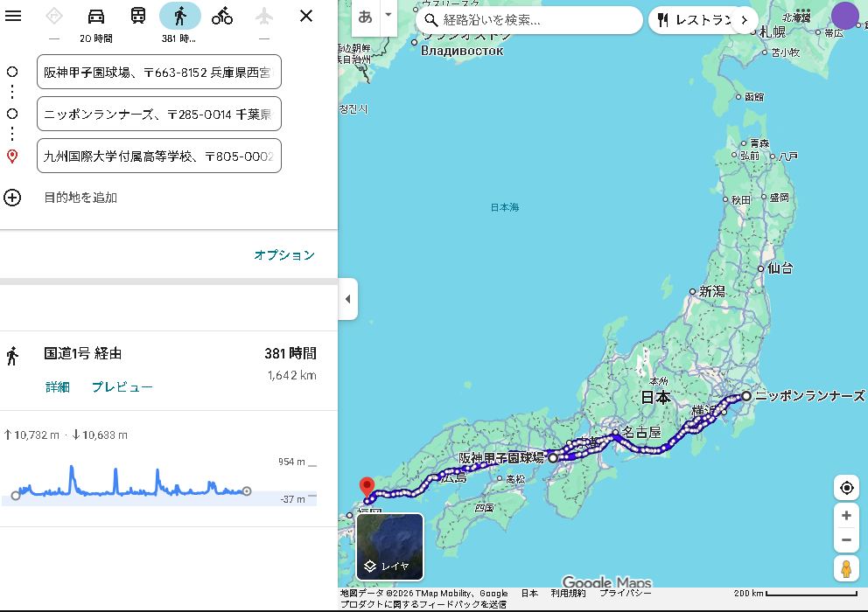The height and width of the screenshot is (612, 868).
Task: Click the 阪神甲子園球場 starting point field
Action: [159, 72]
